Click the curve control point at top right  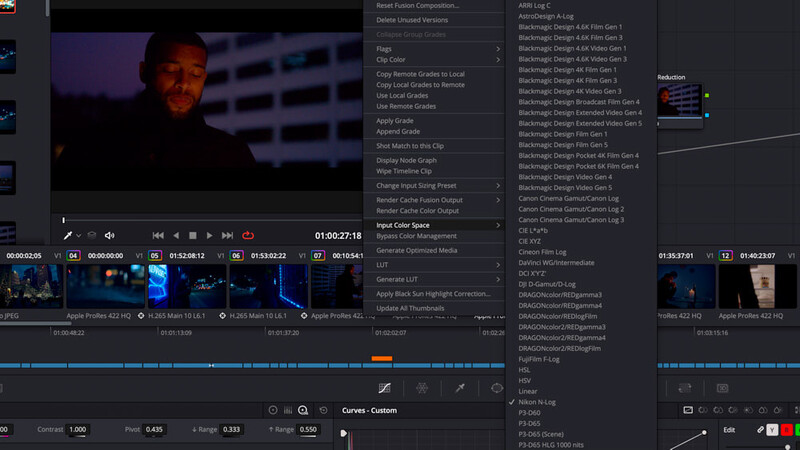coord(704,433)
